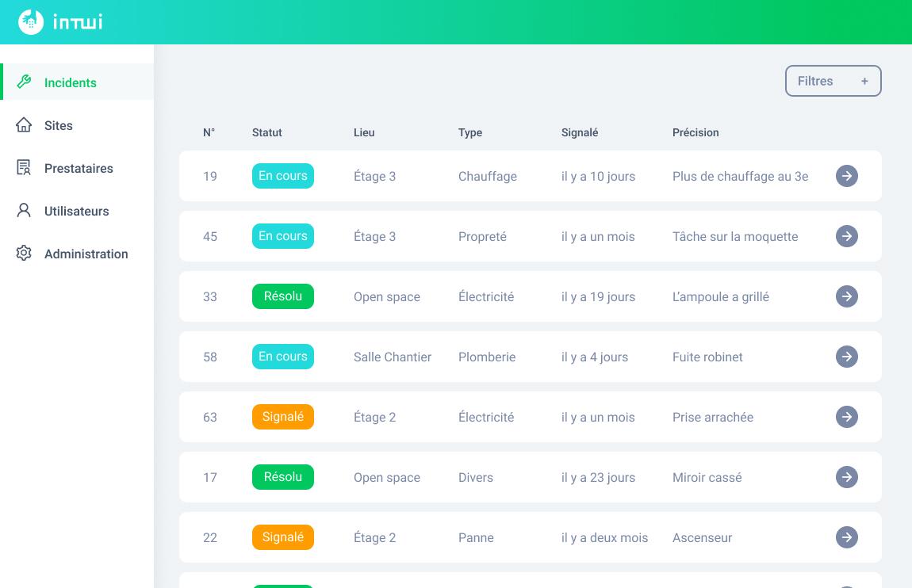
Task: Open incident 58 arrow for Fuite robinet
Action: click(x=847, y=357)
